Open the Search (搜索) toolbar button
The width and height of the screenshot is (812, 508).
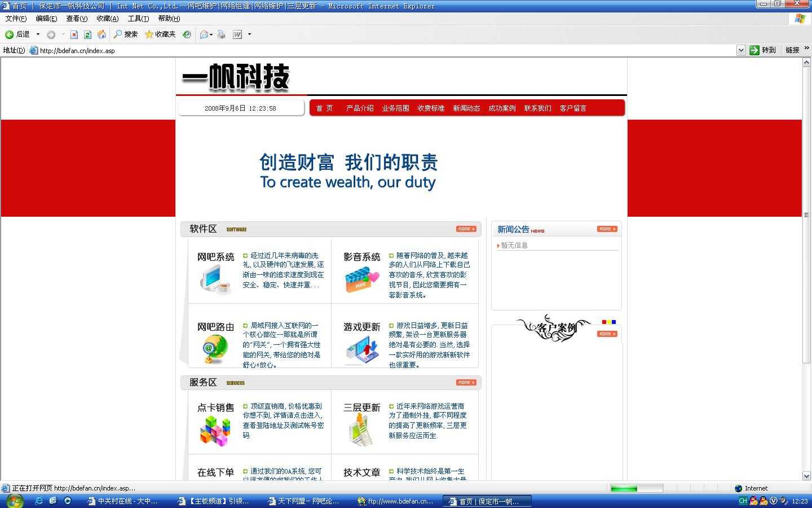(126, 34)
